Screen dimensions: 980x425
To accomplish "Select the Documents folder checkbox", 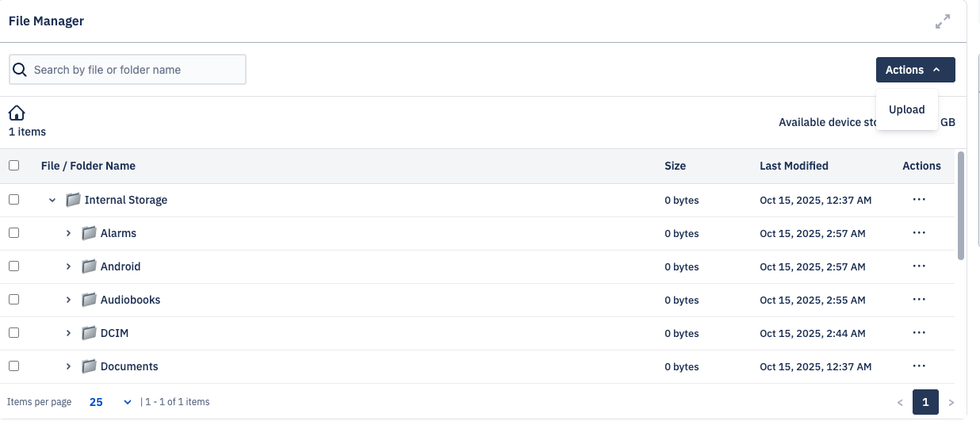I will [13, 366].
